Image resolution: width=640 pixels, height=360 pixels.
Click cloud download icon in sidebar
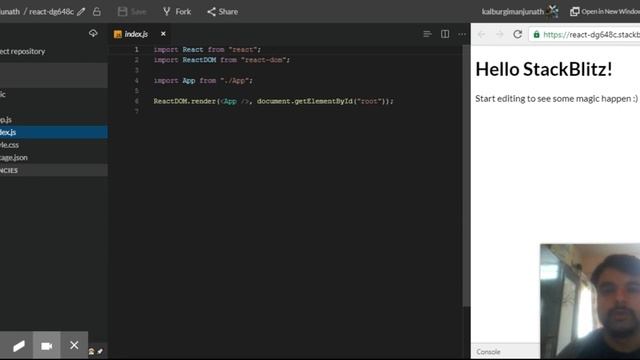pos(93,33)
